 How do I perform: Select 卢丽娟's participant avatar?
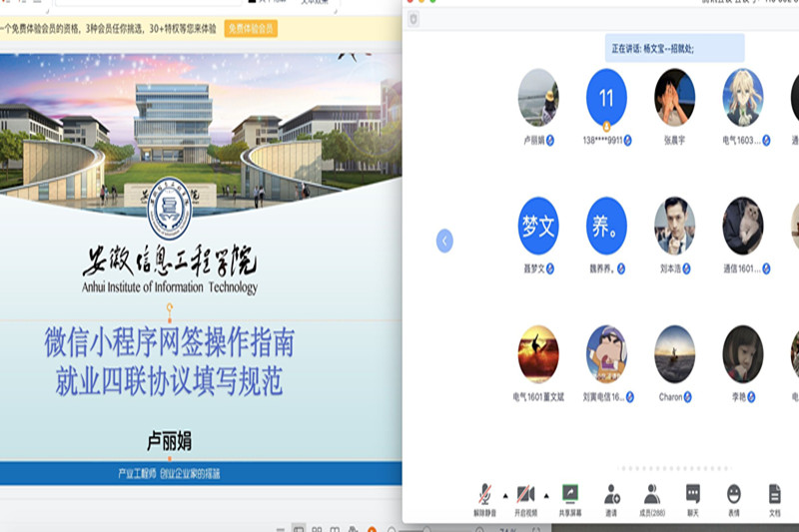click(x=538, y=97)
